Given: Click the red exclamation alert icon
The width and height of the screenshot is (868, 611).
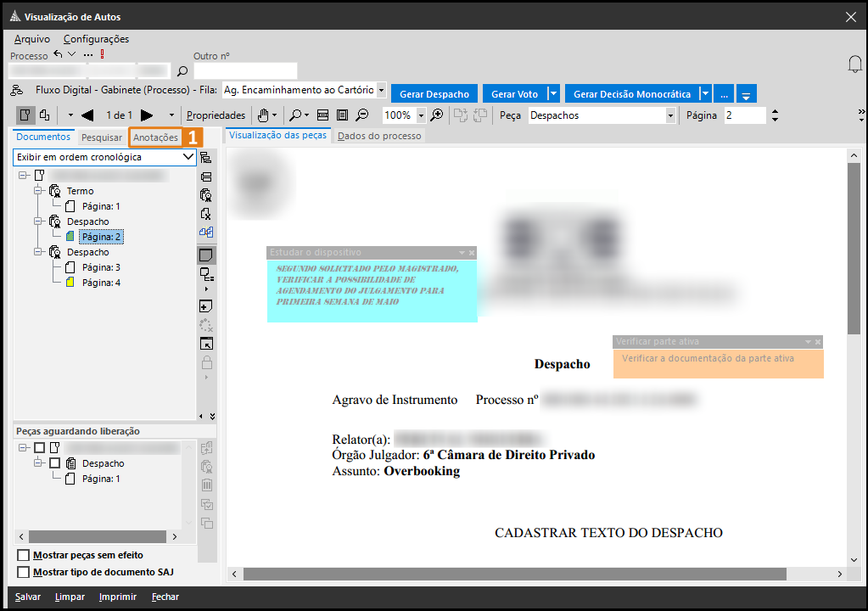Looking at the screenshot, I should pos(103,54).
